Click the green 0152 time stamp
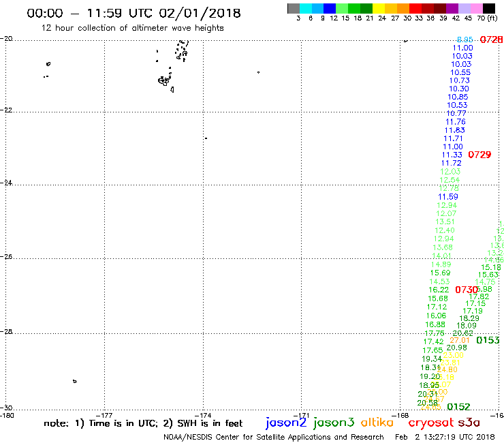This screenshot has height=443, width=504. pyautogui.click(x=458, y=407)
